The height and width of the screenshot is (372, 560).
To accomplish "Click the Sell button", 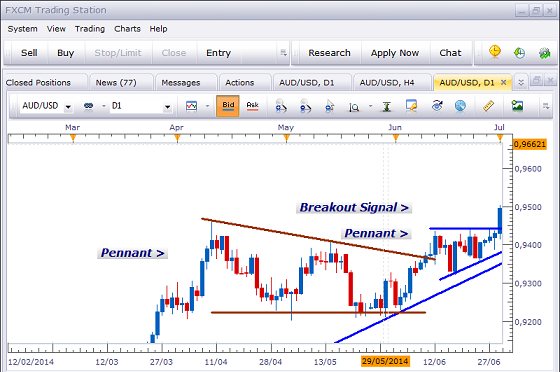I will click(29, 53).
